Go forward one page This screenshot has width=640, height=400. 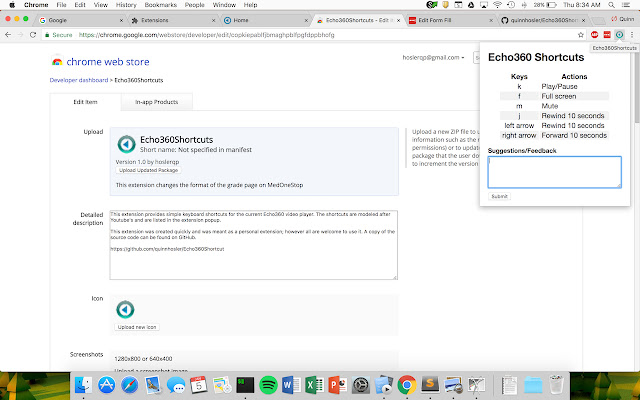pos(20,35)
